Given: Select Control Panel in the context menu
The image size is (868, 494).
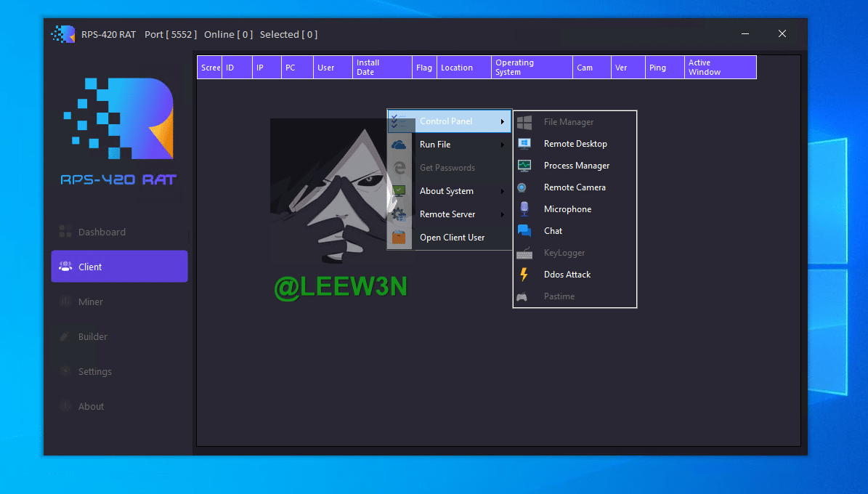Looking at the screenshot, I should coord(446,121).
